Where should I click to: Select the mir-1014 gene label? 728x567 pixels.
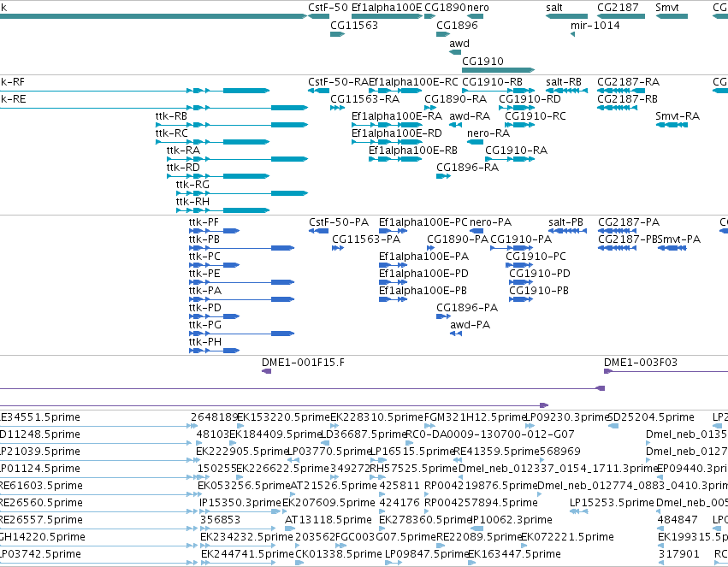point(595,25)
